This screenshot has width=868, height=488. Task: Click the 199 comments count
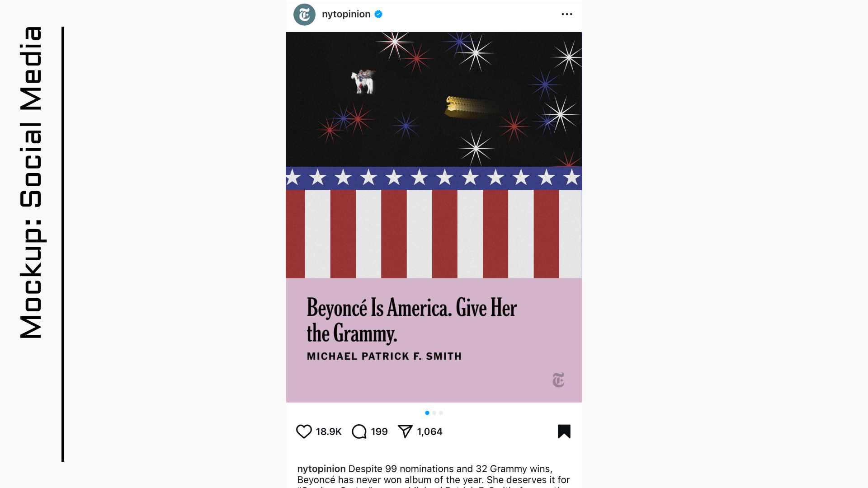click(x=379, y=432)
